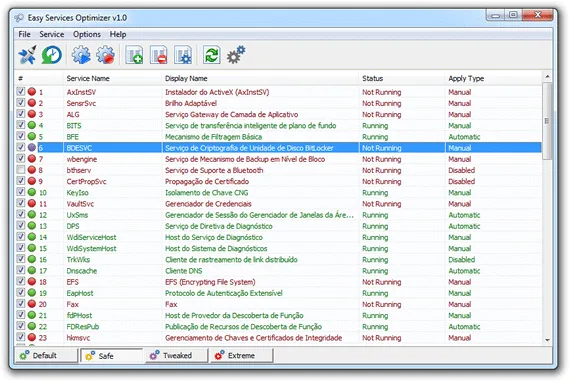Uncheck the AxInstSV row checkbox
570x382 pixels.
pos(21,92)
